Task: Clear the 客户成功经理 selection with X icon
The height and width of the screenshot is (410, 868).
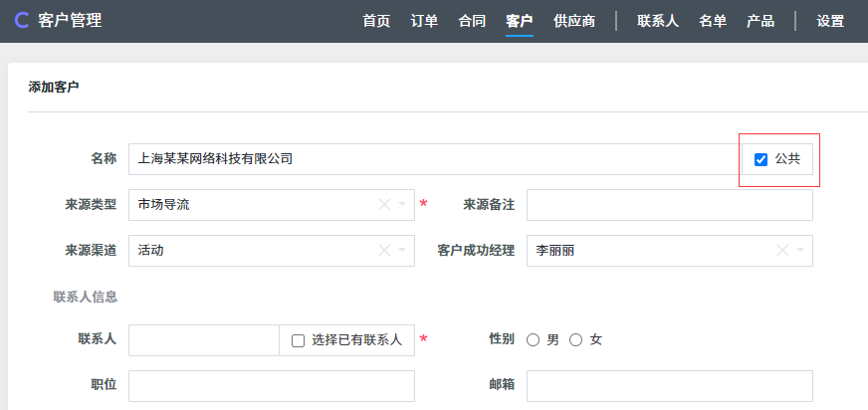Action: [x=782, y=251]
